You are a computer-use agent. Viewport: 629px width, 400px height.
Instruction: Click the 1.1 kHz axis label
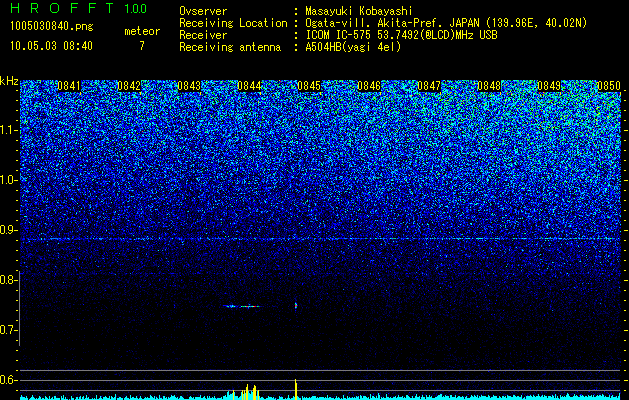pos(7,130)
